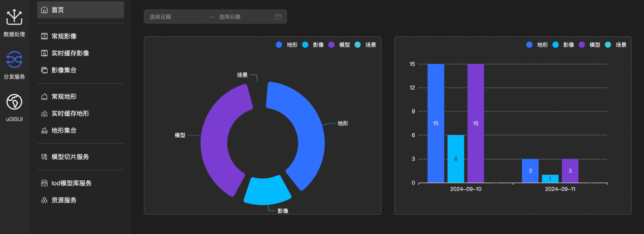Screen dimensions: 644x234
Task: Click the 模型切片服务 sidebar icon
Action: point(44,157)
